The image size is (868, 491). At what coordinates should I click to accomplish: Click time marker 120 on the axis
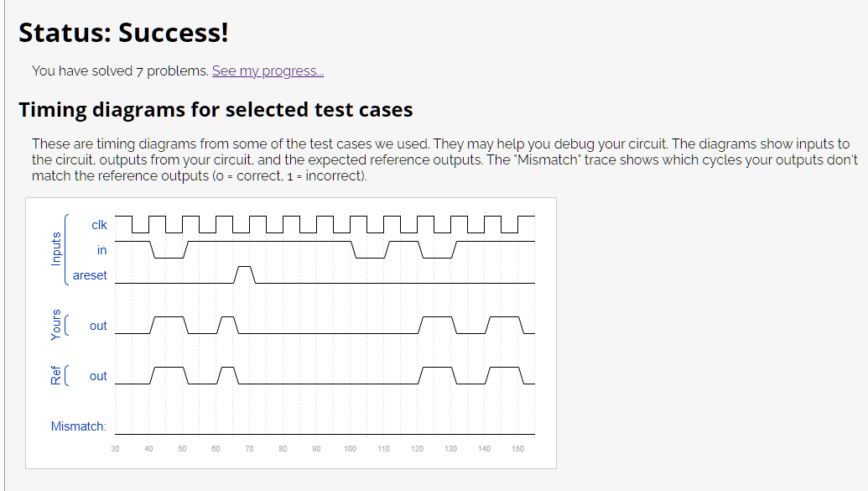click(417, 449)
